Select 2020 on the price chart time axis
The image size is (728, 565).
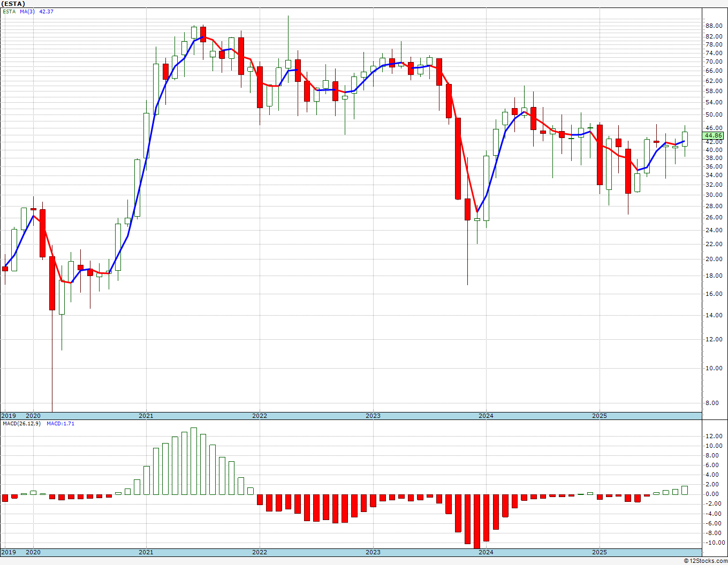coord(33,416)
